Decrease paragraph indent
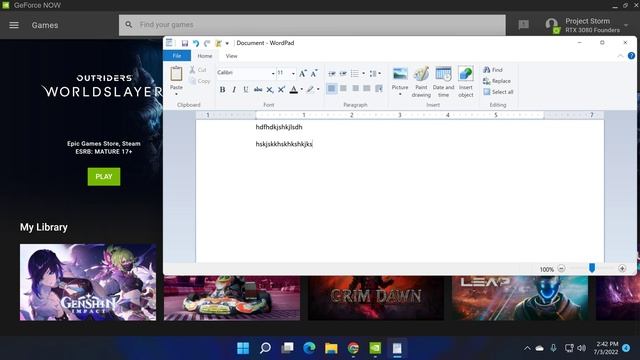Screen dimensions: 640x360 [332, 73]
